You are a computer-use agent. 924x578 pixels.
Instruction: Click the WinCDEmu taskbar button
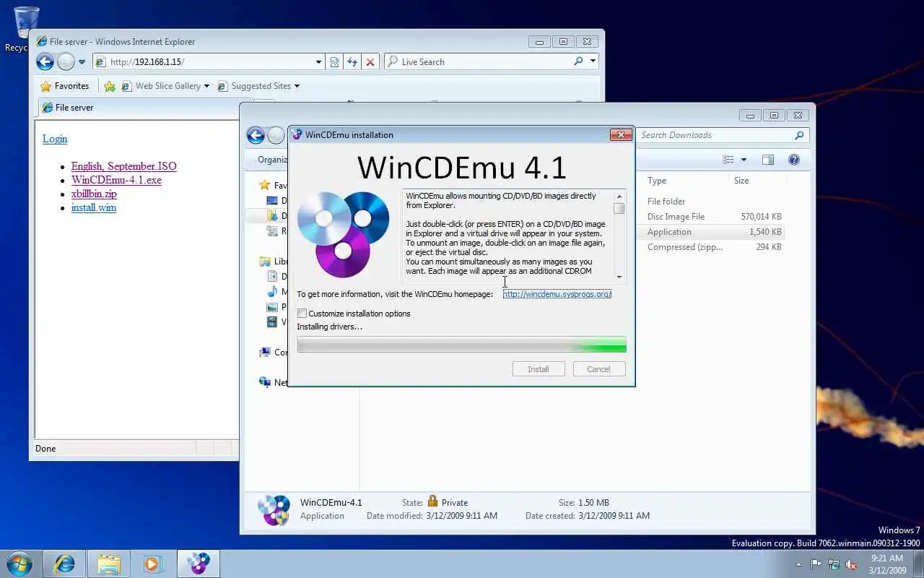(x=199, y=564)
